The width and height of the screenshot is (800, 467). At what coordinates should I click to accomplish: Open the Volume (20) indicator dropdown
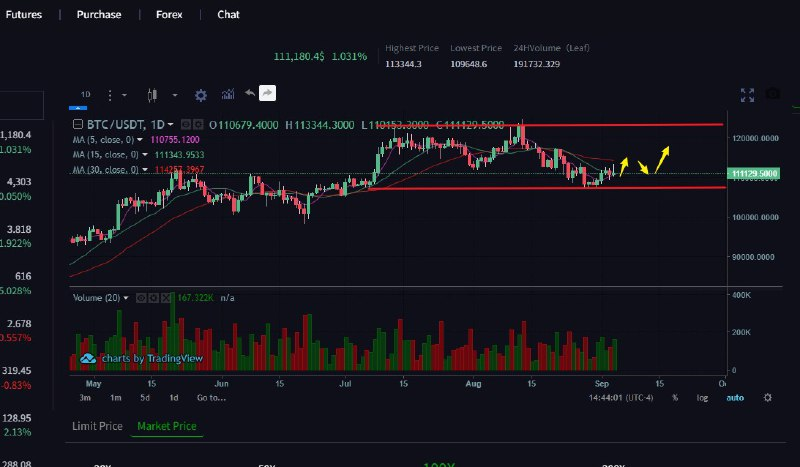coord(127,298)
